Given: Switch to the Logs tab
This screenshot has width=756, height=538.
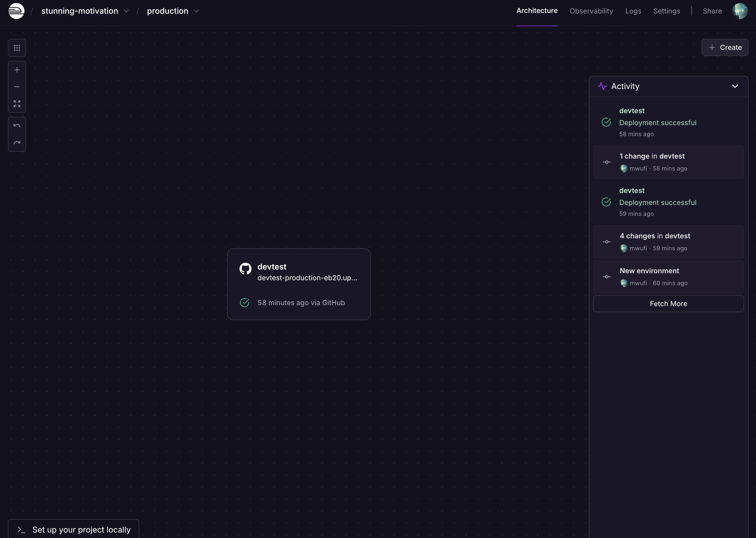Looking at the screenshot, I should click(633, 11).
